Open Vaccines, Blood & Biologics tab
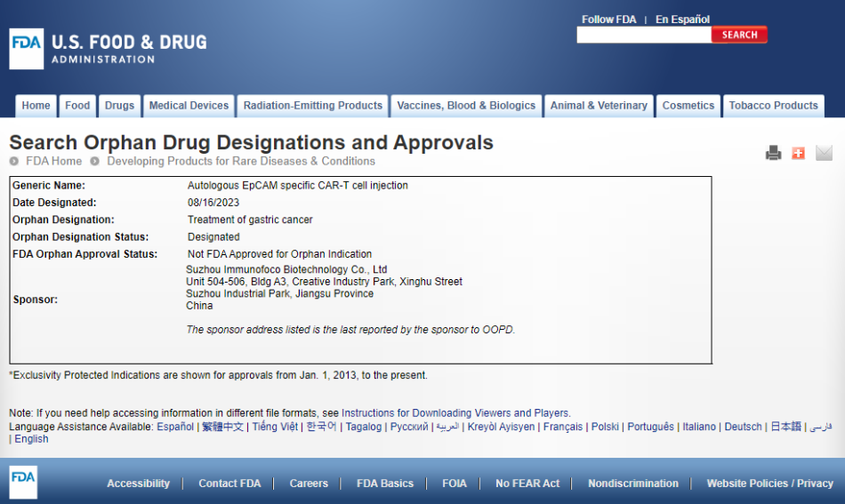The width and height of the screenshot is (845, 504). point(466,106)
